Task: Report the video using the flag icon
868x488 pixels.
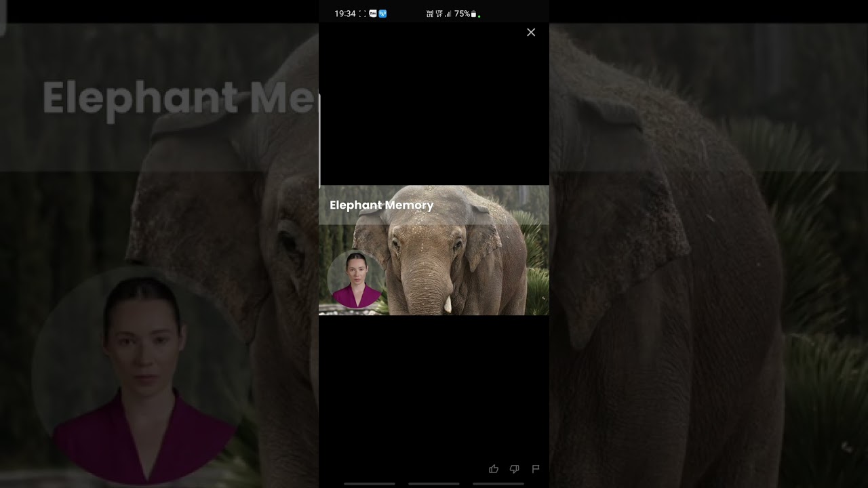Action: (x=535, y=468)
